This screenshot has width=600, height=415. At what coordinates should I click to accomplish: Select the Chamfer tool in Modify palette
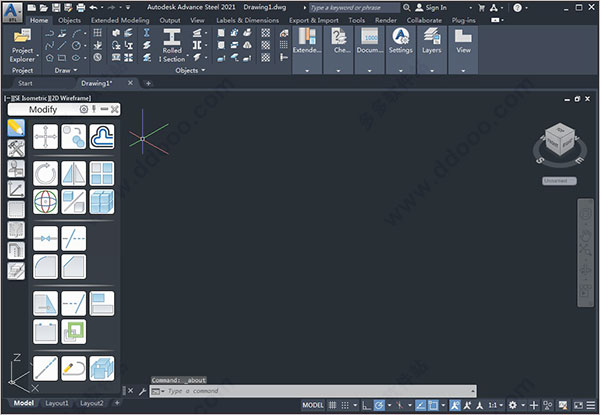coord(73,267)
